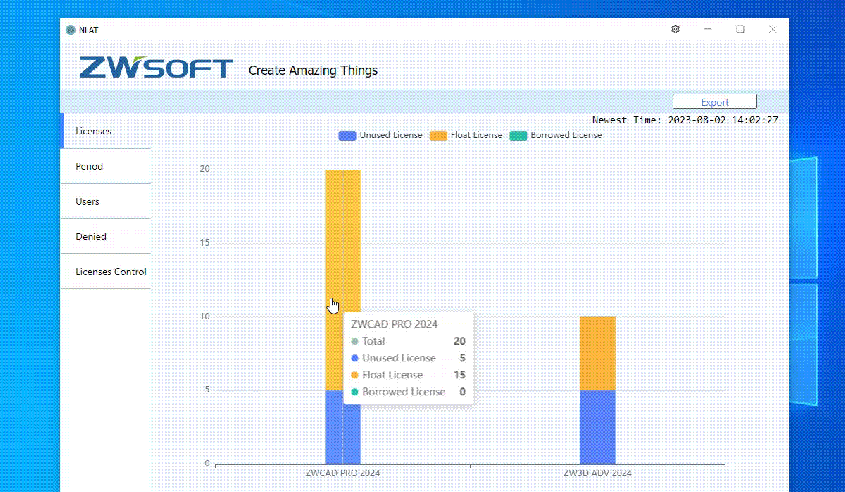Toggle Borrowed License legend series
The width and height of the screenshot is (845, 492).
coord(556,135)
